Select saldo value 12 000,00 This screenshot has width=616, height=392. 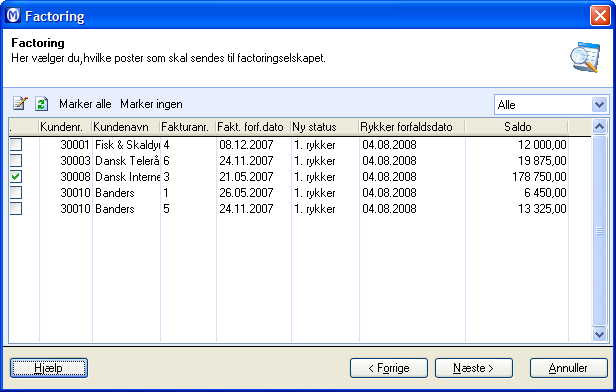click(x=542, y=145)
